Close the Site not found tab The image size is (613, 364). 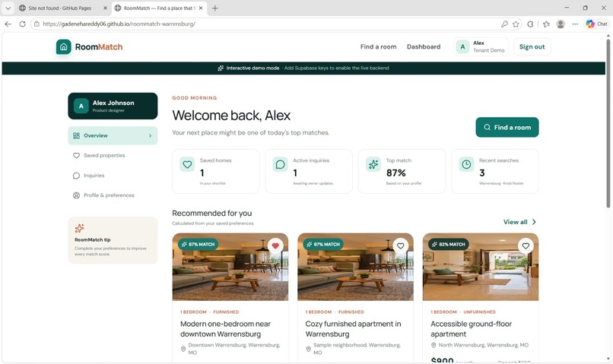(105, 8)
